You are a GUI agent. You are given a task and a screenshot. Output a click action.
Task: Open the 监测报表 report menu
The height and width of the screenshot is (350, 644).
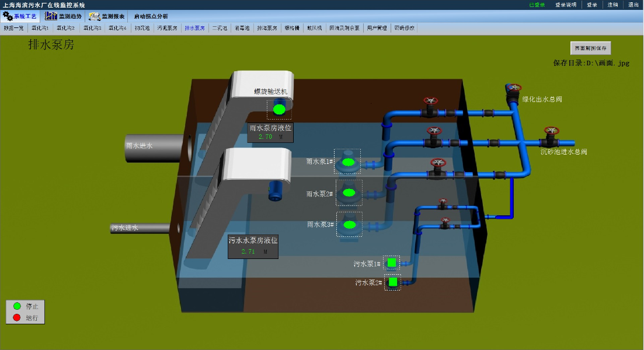107,16
